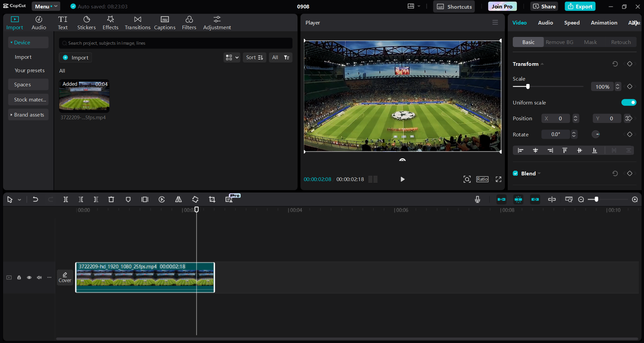Open the Transitions panel tab
This screenshot has width=644, height=343.
pos(137,23)
